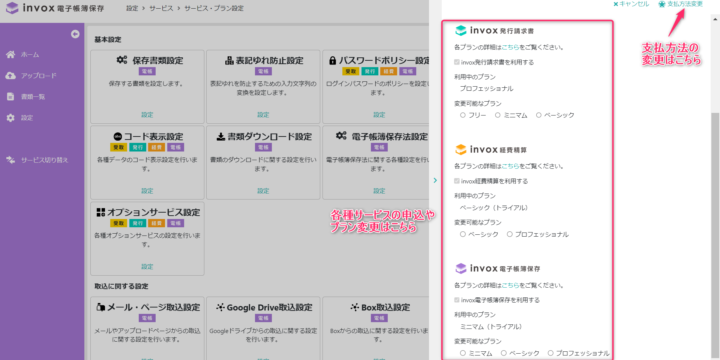720x360 pixels.
Task: Open こちら link under invox電子帳簿保存
Action: point(511,285)
